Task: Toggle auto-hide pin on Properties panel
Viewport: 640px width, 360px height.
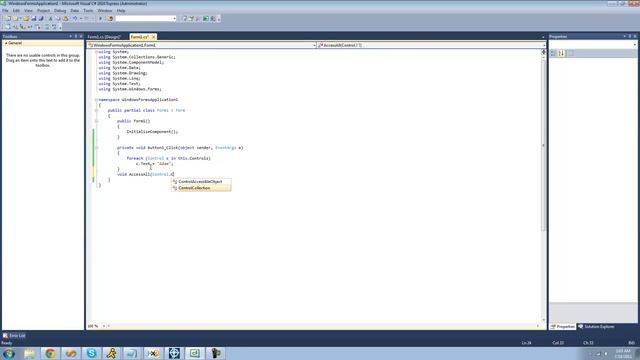Action: tap(629, 36)
